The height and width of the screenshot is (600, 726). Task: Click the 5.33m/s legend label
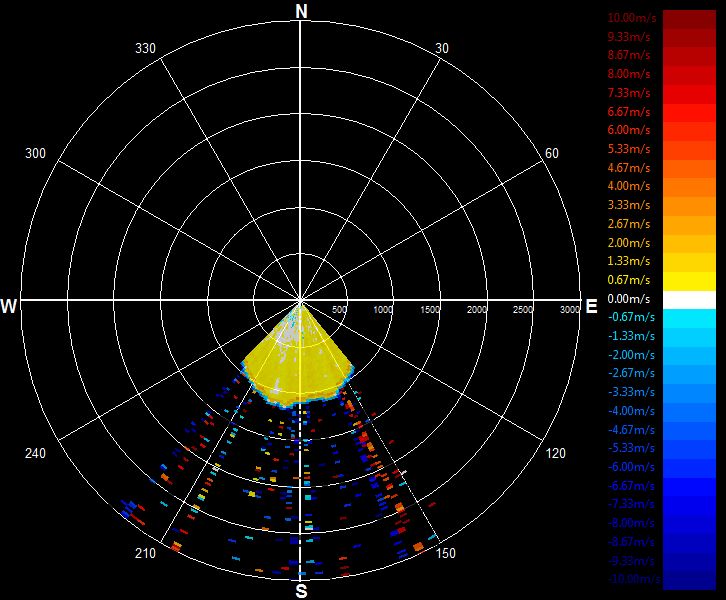pyautogui.click(x=629, y=149)
